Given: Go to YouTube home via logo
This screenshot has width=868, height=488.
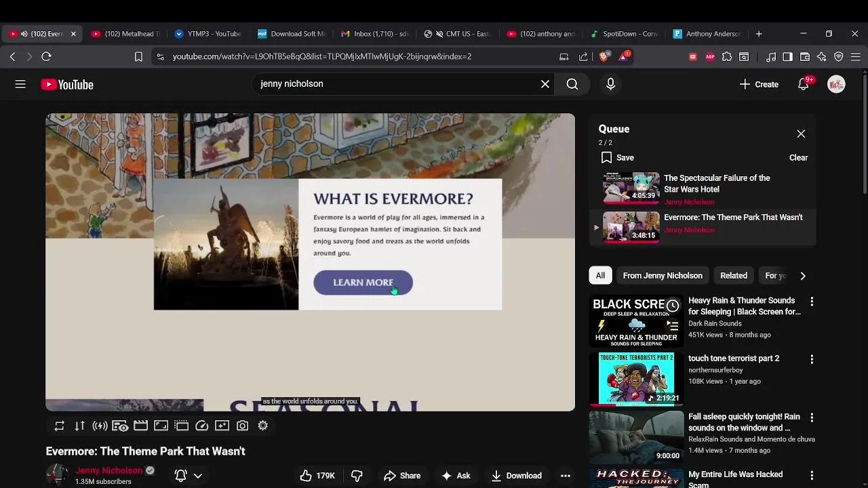Looking at the screenshot, I should (67, 85).
